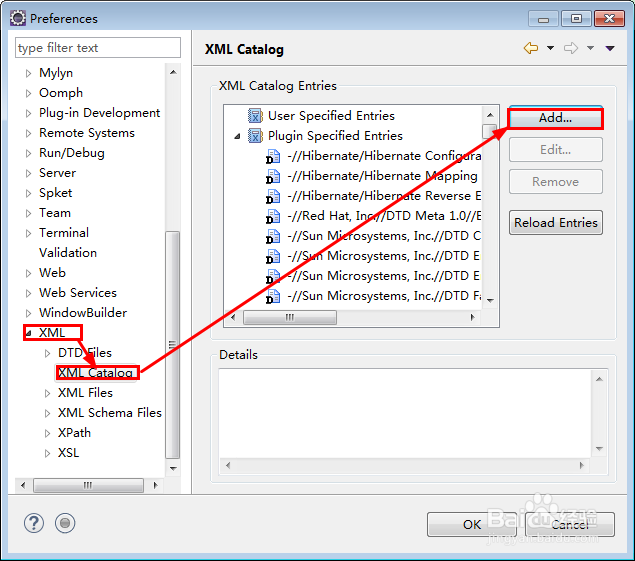Expand the WindowBuilder node
635x561 pixels.
(x=28, y=313)
